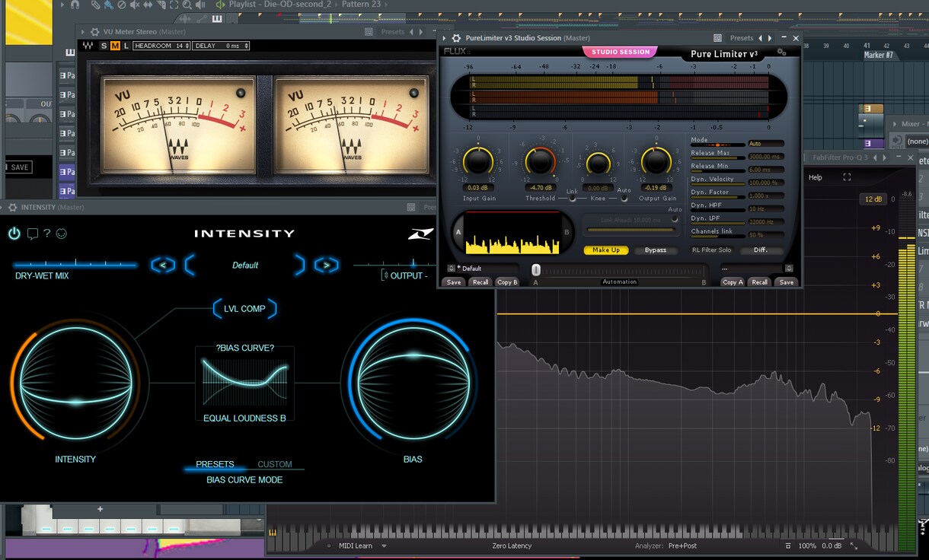Viewport: 929px width, 560px height.
Task: Click the INTENSITY MIDI face icon
Action: point(62,234)
